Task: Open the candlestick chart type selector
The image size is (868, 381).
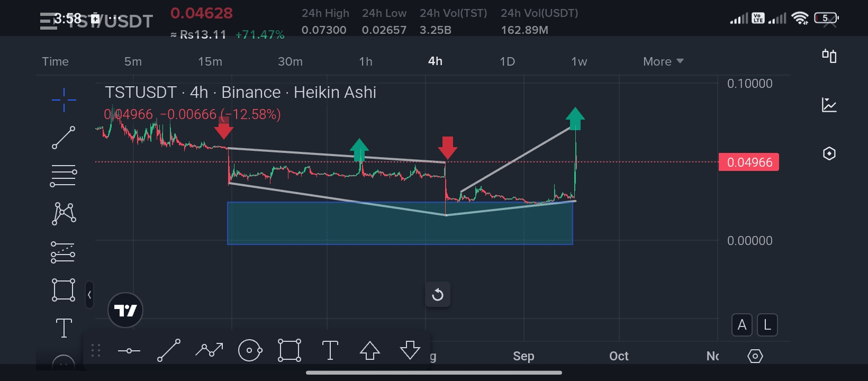Action: tap(829, 56)
